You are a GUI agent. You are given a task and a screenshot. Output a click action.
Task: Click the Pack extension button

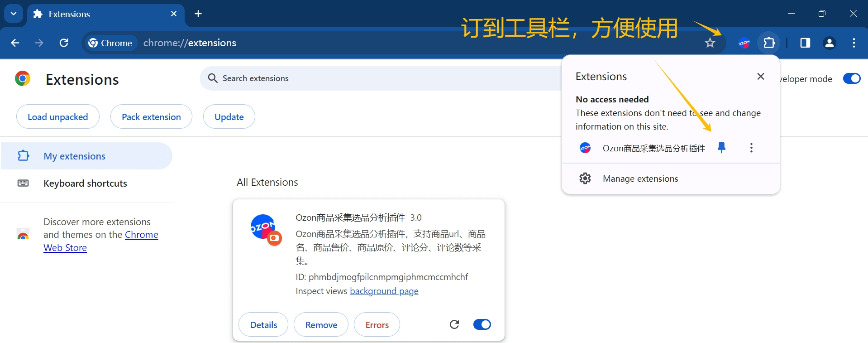pos(151,116)
